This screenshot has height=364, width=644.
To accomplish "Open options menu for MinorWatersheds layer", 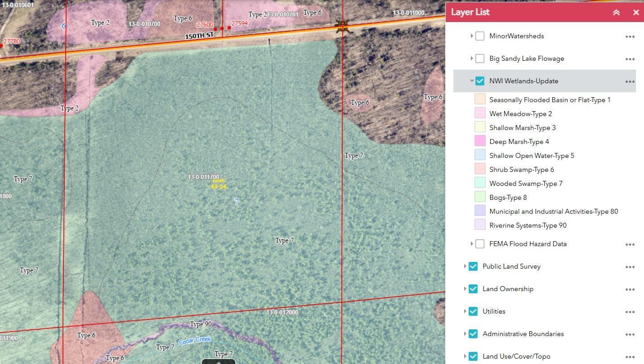I will click(630, 36).
